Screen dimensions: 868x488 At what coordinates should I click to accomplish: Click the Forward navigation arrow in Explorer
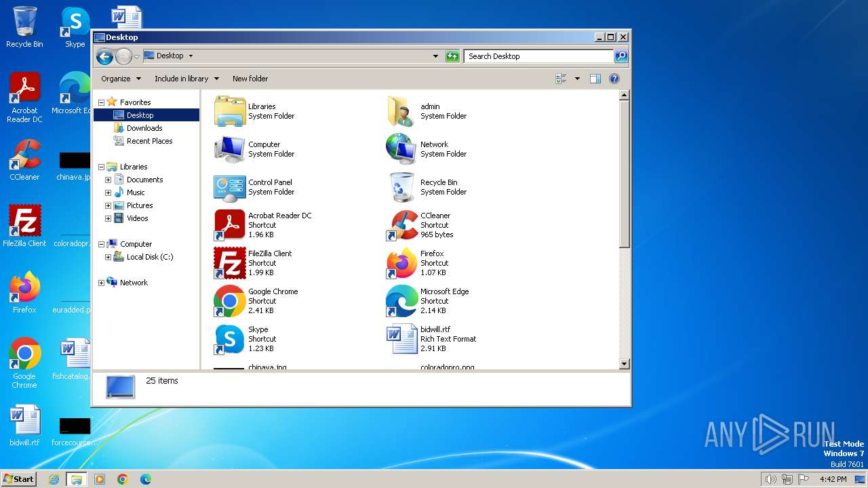point(123,56)
